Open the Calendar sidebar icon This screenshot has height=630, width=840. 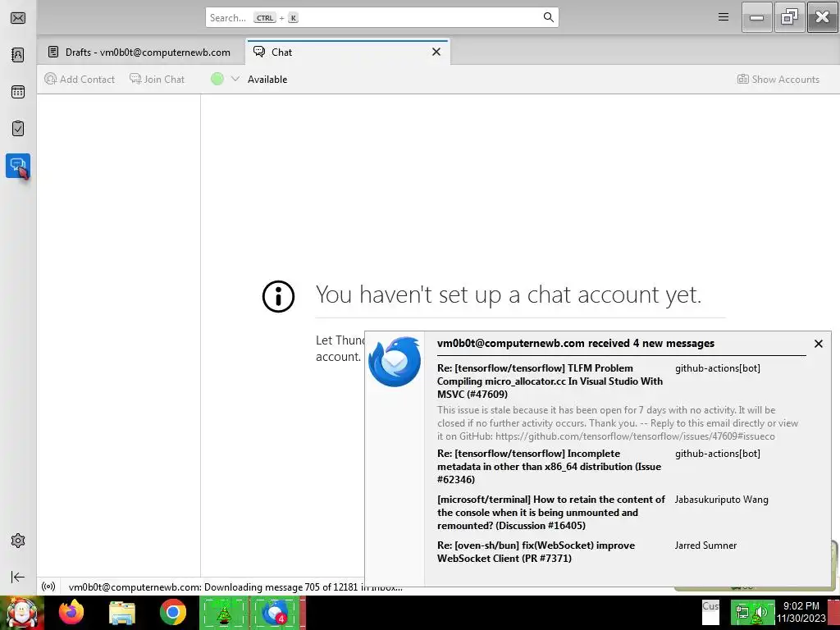click(x=18, y=92)
